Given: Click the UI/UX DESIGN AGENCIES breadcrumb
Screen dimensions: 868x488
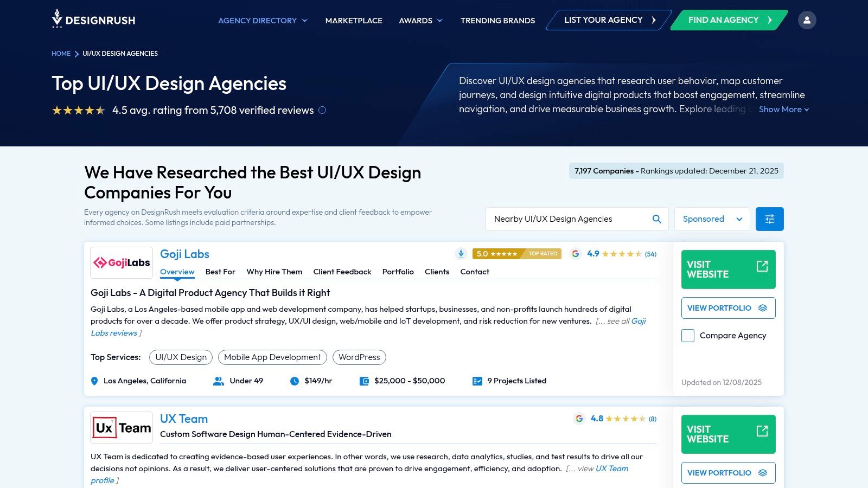Looking at the screenshot, I should [x=120, y=54].
